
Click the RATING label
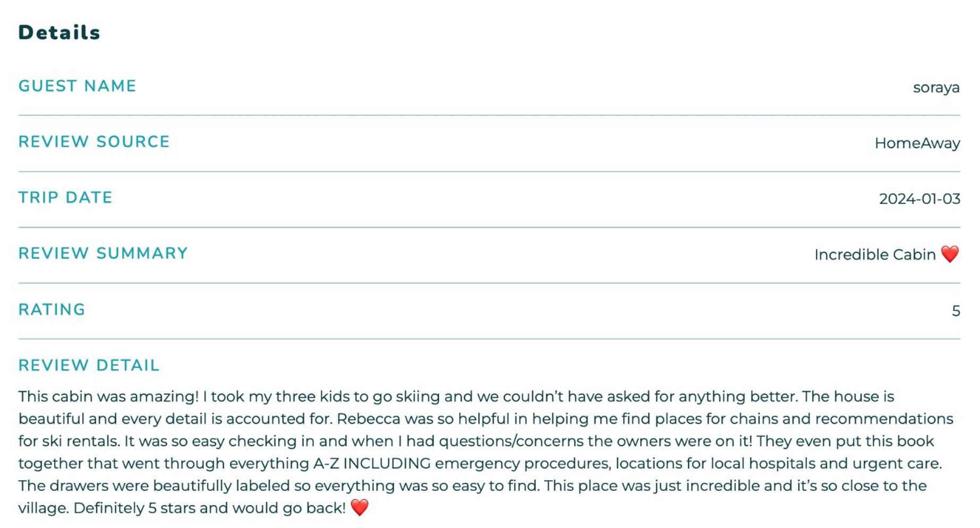52,310
